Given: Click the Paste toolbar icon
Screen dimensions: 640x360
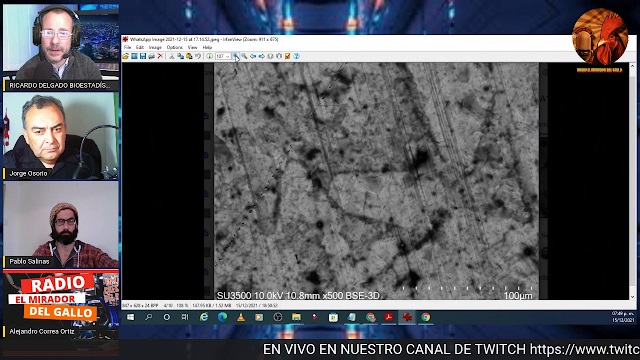Looking at the screenshot, I should (189, 56).
